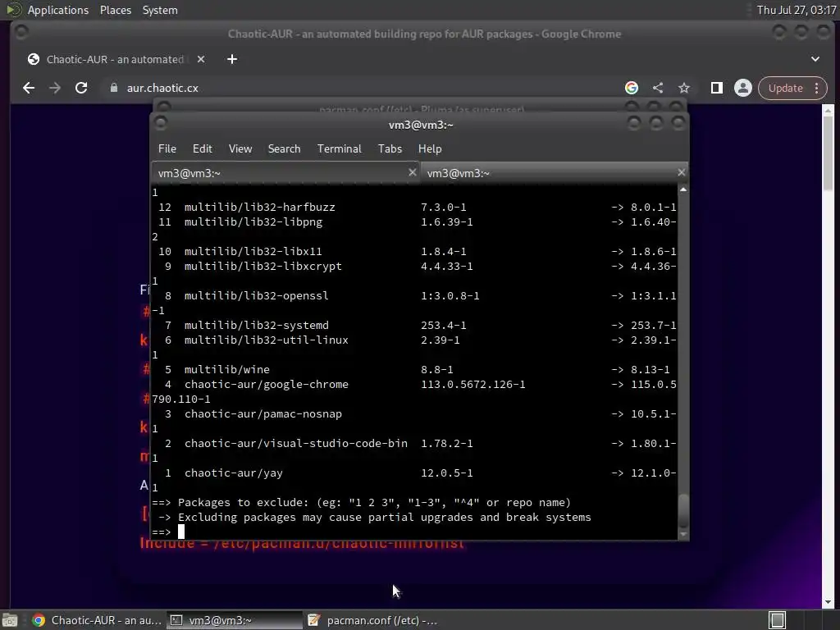Click terminal prompt input cursor
Image resolution: width=840 pixels, height=630 pixels.
pyautogui.click(x=181, y=532)
